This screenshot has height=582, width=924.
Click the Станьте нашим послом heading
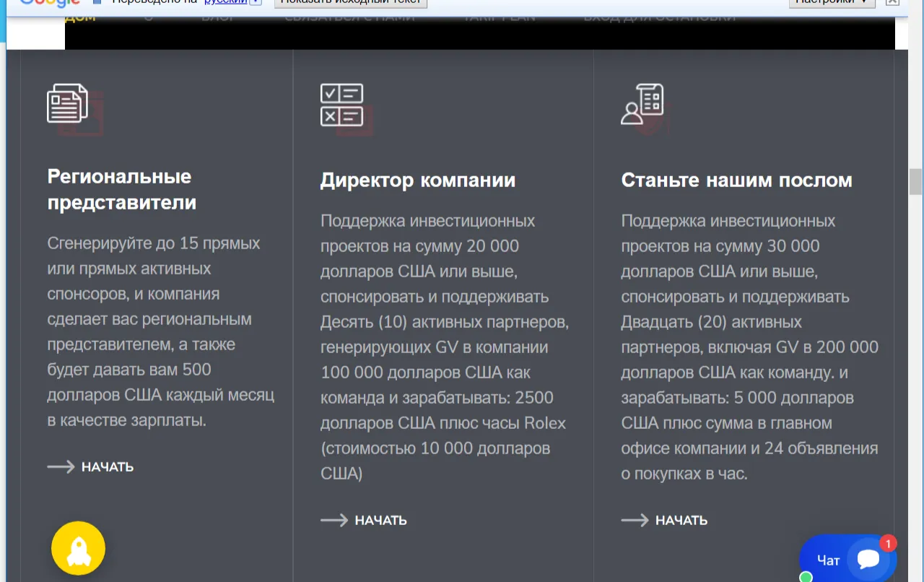(x=736, y=181)
